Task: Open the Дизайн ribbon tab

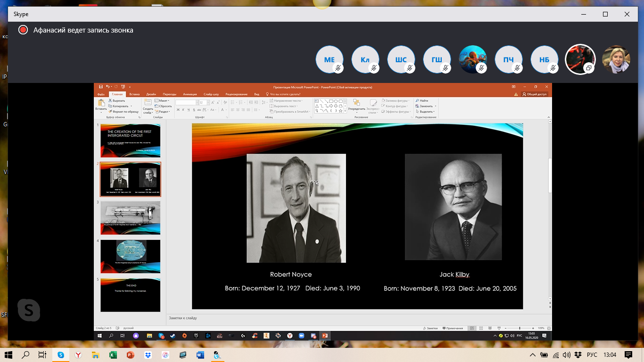Action: (x=151, y=94)
